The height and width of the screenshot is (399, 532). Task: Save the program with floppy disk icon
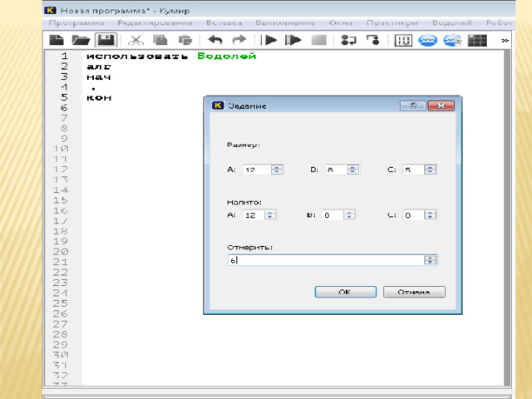coord(105,40)
